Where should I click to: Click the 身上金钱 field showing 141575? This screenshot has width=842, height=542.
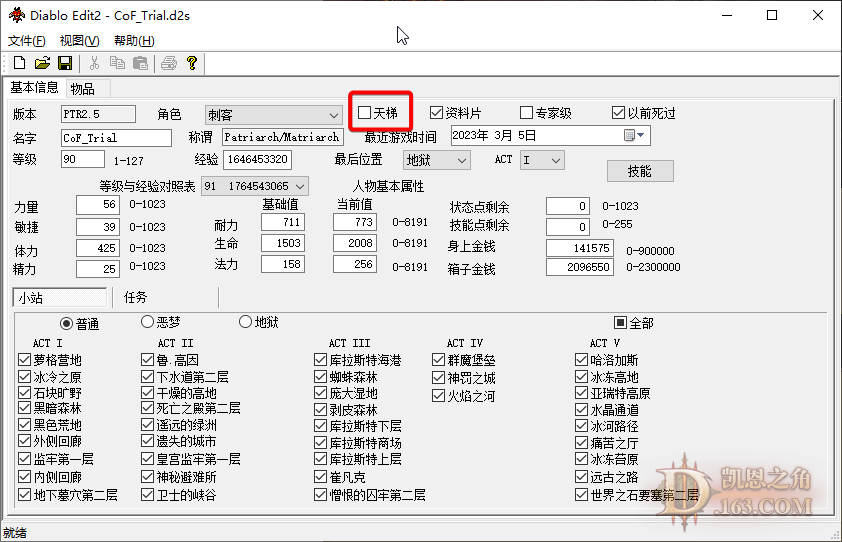coord(580,248)
